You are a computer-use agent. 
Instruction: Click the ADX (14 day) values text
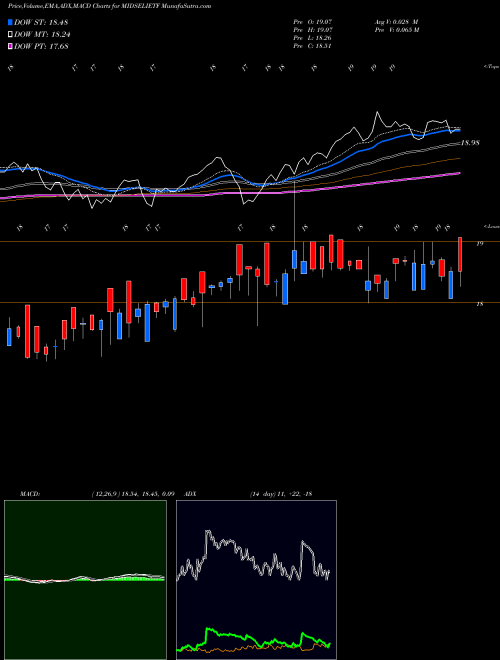(x=281, y=494)
